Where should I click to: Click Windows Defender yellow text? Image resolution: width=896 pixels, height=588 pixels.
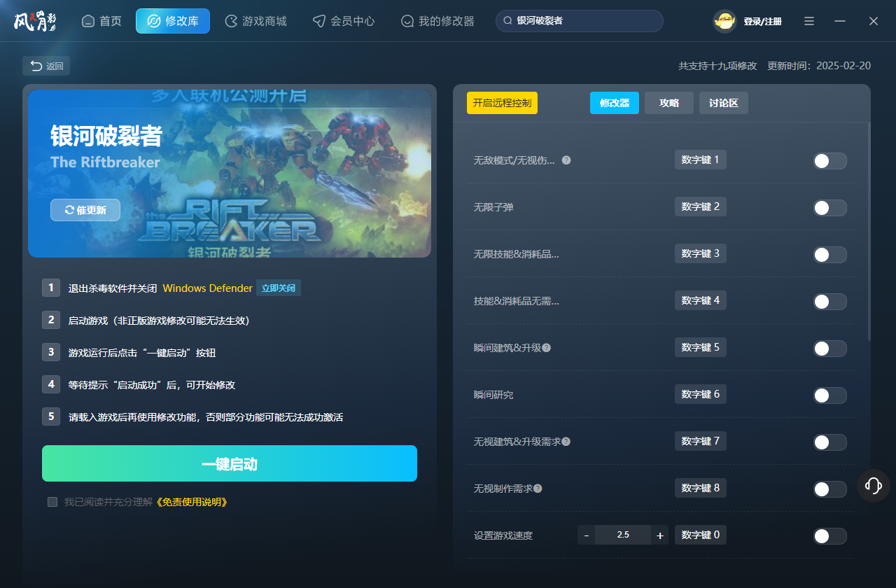click(x=207, y=288)
